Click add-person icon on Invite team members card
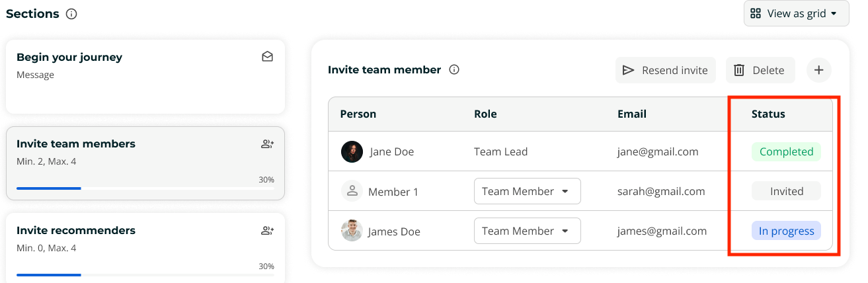The image size is (868, 283). [267, 144]
